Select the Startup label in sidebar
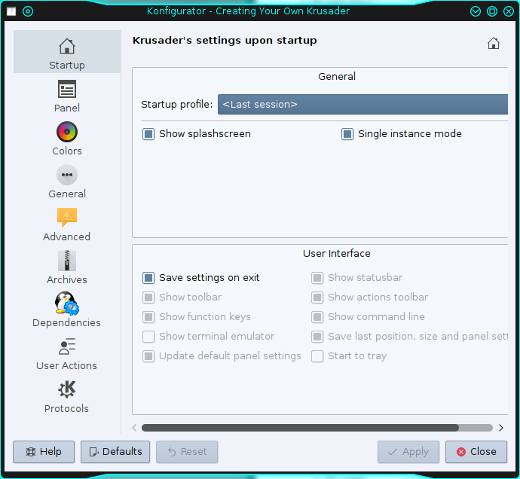This screenshot has width=520, height=479. [67, 65]
